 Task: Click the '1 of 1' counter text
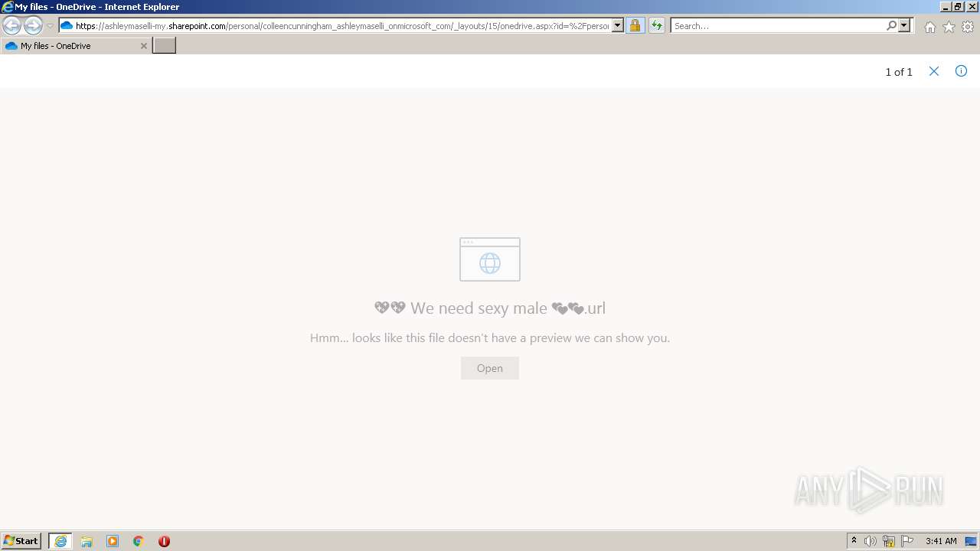(x=899, y=72)
